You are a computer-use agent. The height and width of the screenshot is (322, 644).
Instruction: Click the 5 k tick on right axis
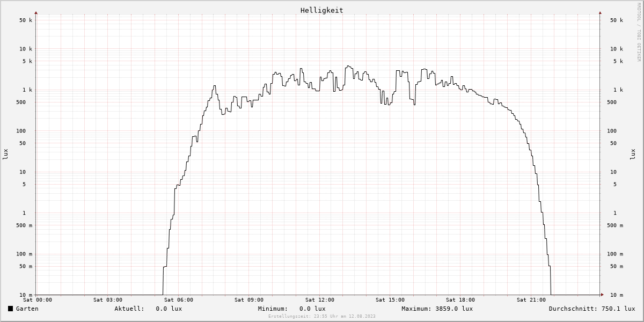(618, 61)
